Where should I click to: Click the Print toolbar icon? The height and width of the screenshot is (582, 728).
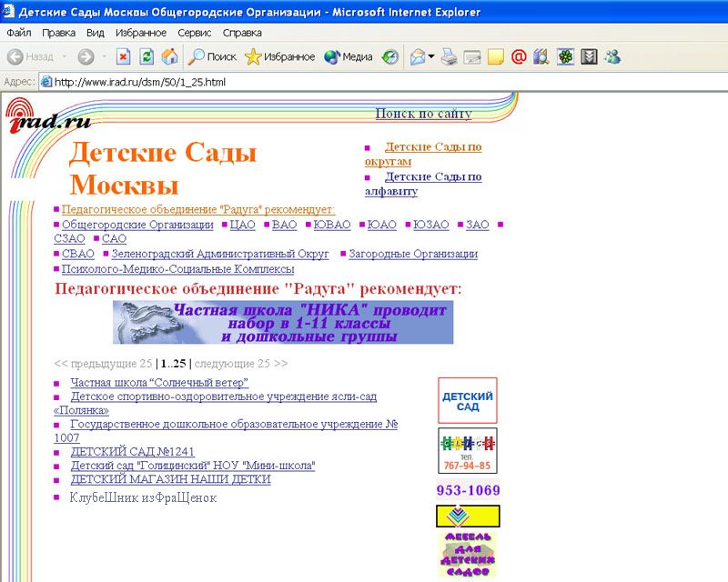(449, 56)
